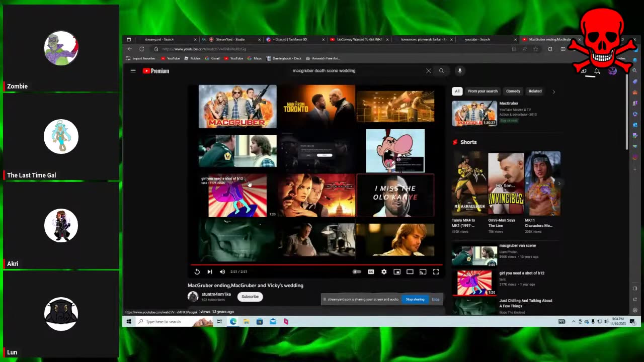644x362 pixels.
Task: Open Microsoft Edge from the taskbar
Action: [233, 321]
